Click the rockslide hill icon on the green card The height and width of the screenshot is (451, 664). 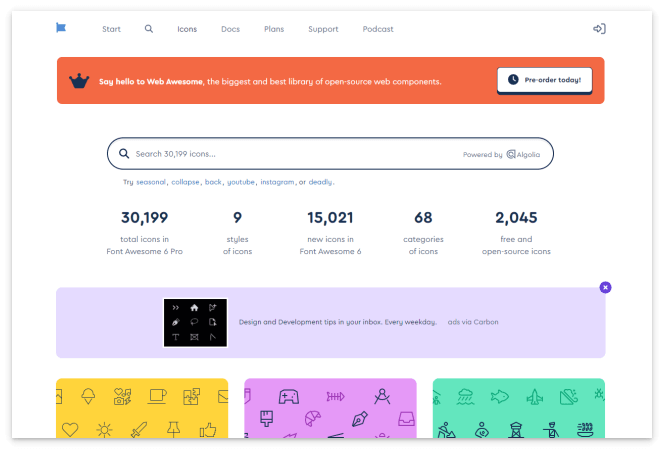[569, 397]
